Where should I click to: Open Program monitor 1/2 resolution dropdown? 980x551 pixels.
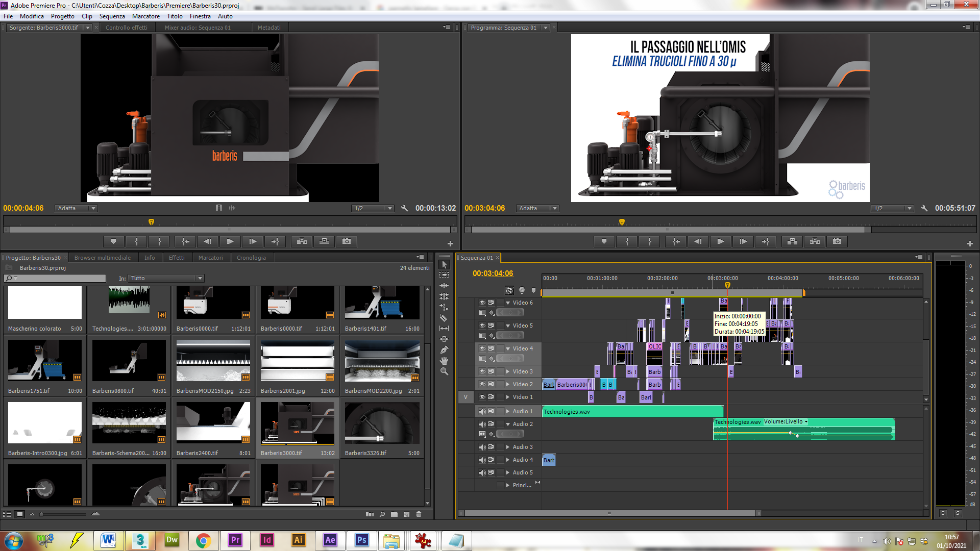(x=892, y=208)
